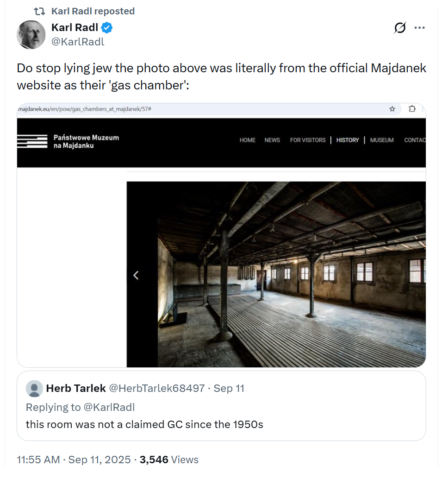448x479 pixels.
Task: Click the 11:55 AM · Sep 11, 2025 timestamp
Action: tap(74, 460)
